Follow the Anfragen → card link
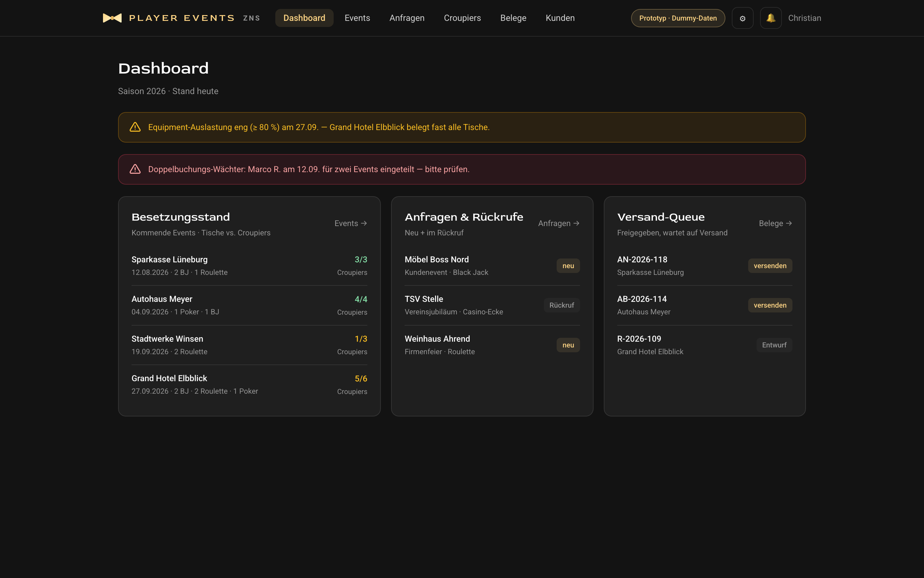 point(559,223)
